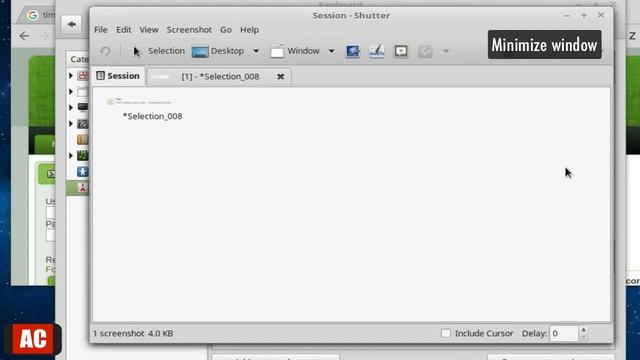Select the orange icon category in the window behind

(x=83, y=140)
